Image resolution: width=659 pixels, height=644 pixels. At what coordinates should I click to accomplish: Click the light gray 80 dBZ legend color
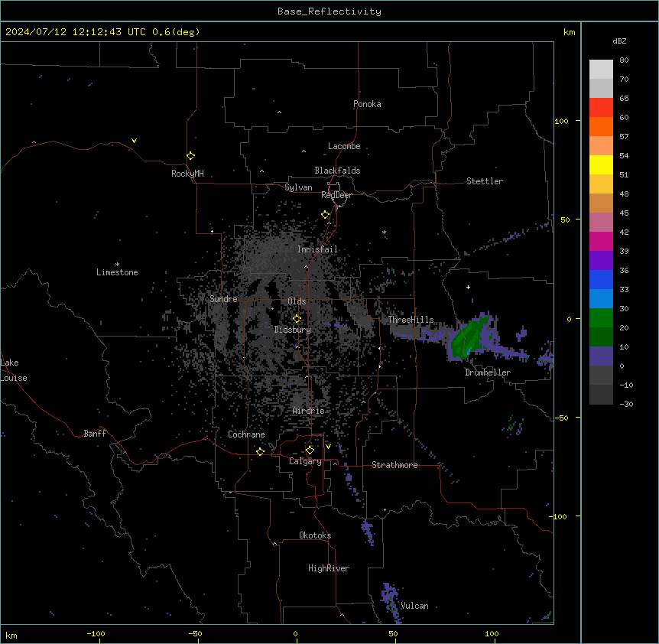coord(601,69)
